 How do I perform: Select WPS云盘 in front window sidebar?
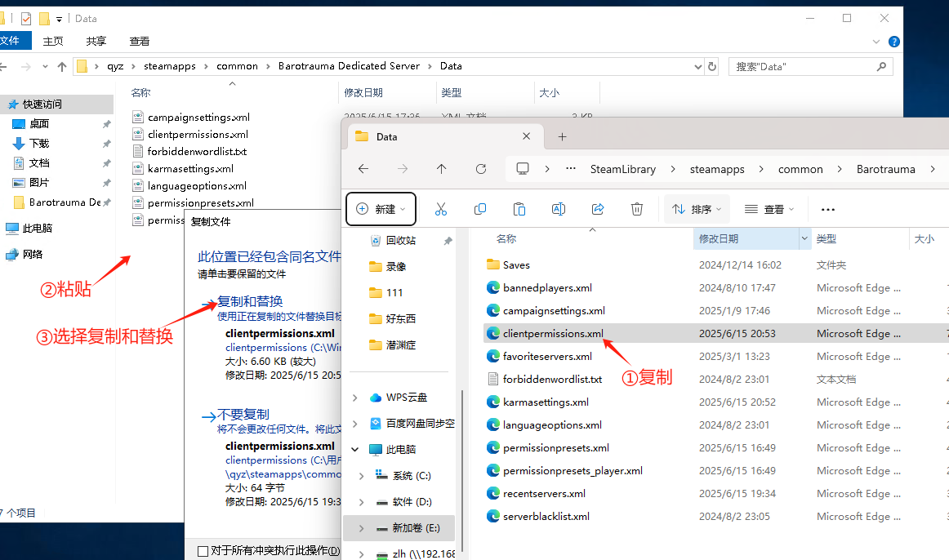pyautogui.click(x=406, y=398)
